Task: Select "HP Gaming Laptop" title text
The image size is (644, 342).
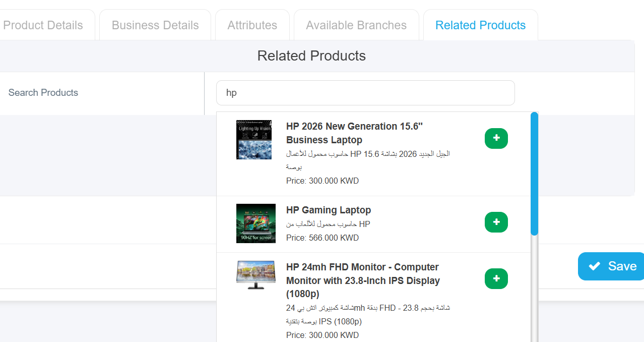Action: [329, 210]
